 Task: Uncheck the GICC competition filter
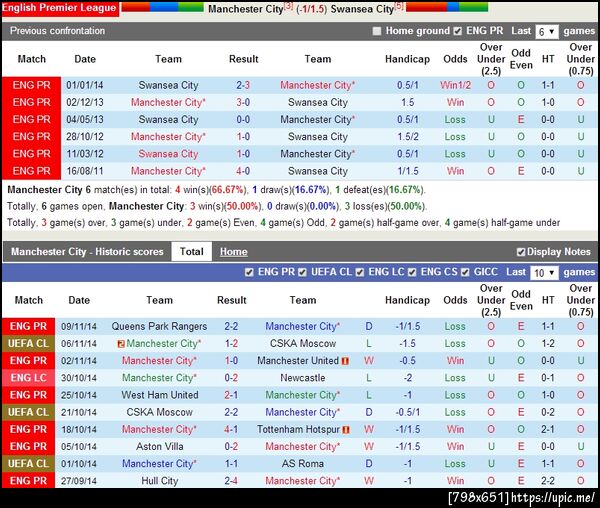point(465,272)
